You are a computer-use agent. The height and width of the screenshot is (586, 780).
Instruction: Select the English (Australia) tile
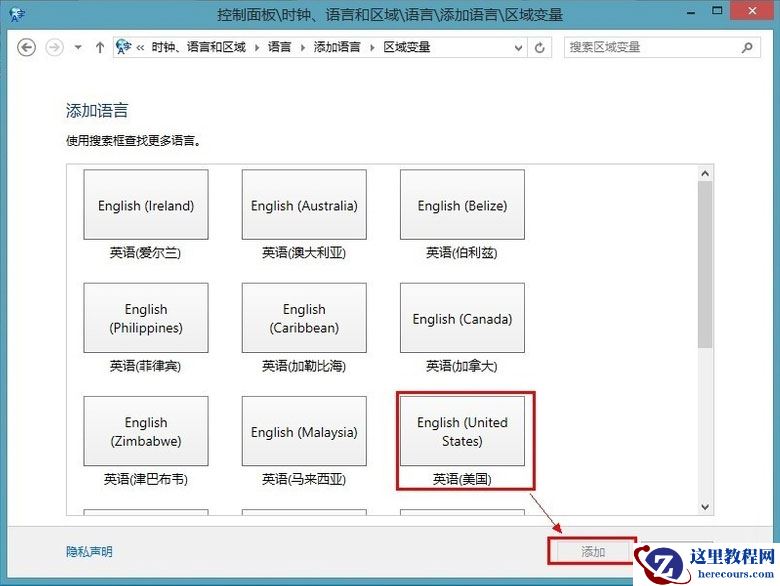point(304,204)
